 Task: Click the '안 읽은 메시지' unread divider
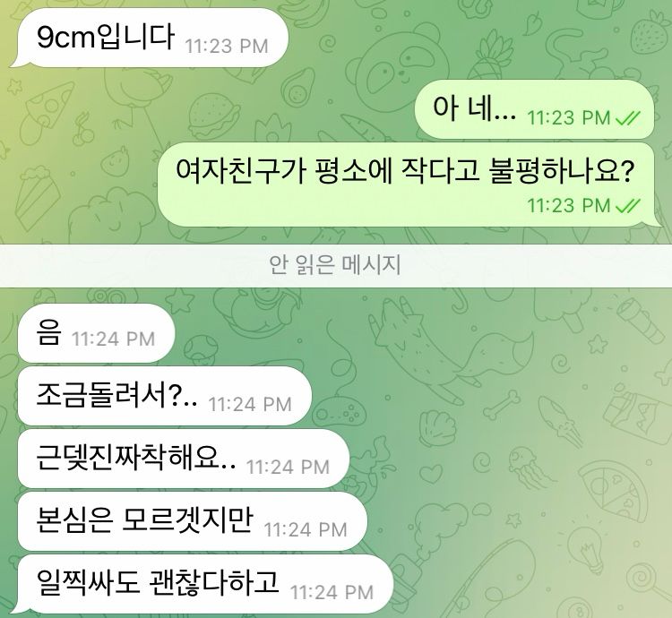point(336,265)
